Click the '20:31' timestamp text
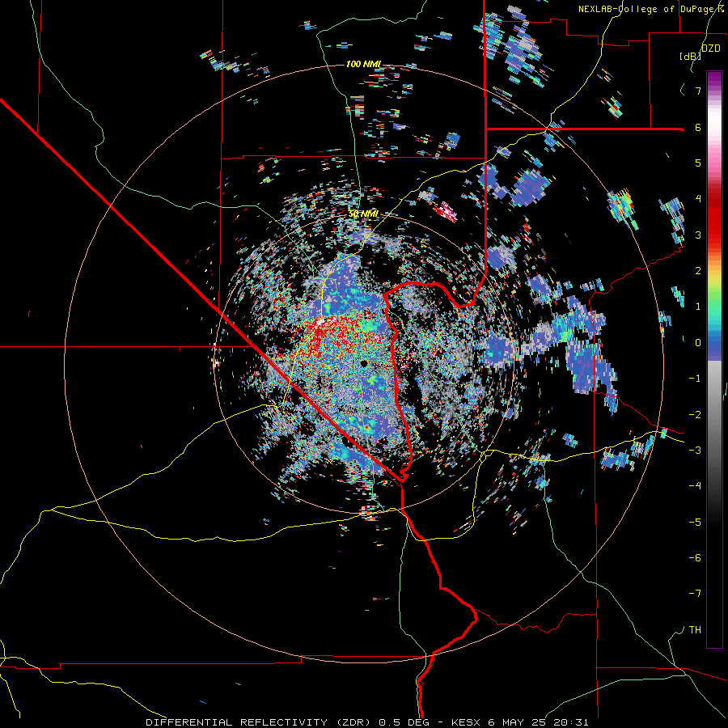 tap(571, 722)
